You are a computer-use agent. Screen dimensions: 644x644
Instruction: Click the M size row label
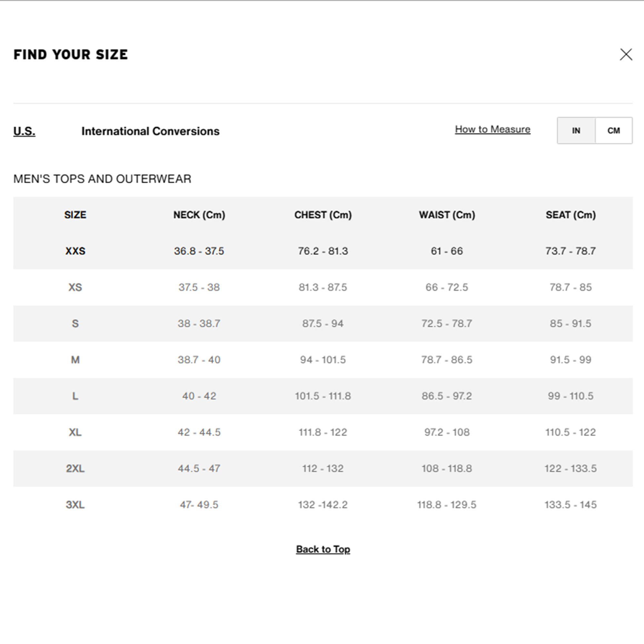click(75, 360)
